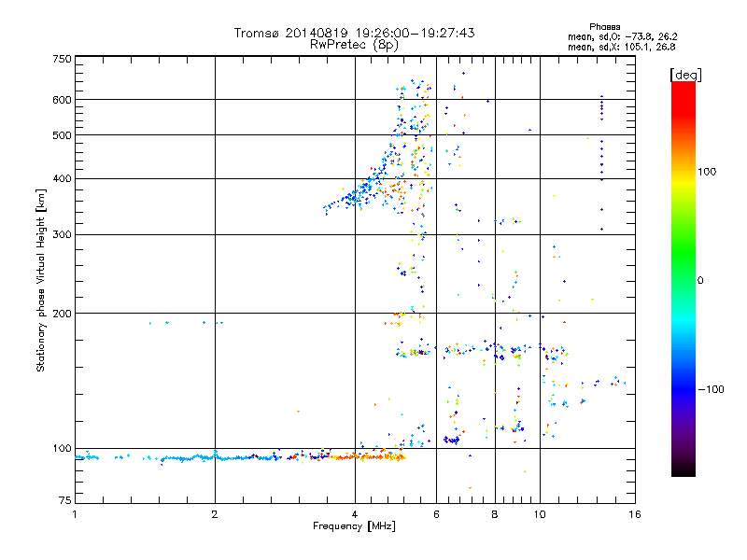Click the y-axis tick label '750'
This screenshot has width=747, height=560.
tap(62, 60)
